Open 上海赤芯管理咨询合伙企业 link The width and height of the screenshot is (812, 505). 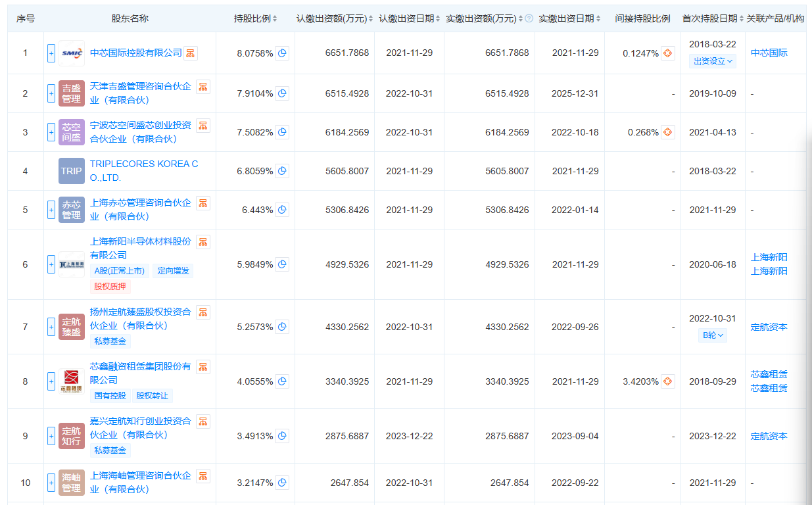click(141, 210)
